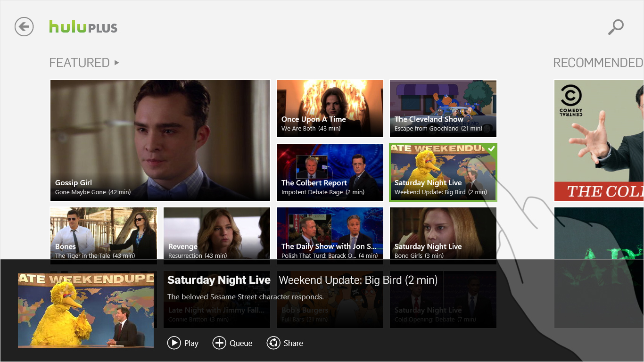Open Saturday Night Live Bond Girls tile

point(443,233)
